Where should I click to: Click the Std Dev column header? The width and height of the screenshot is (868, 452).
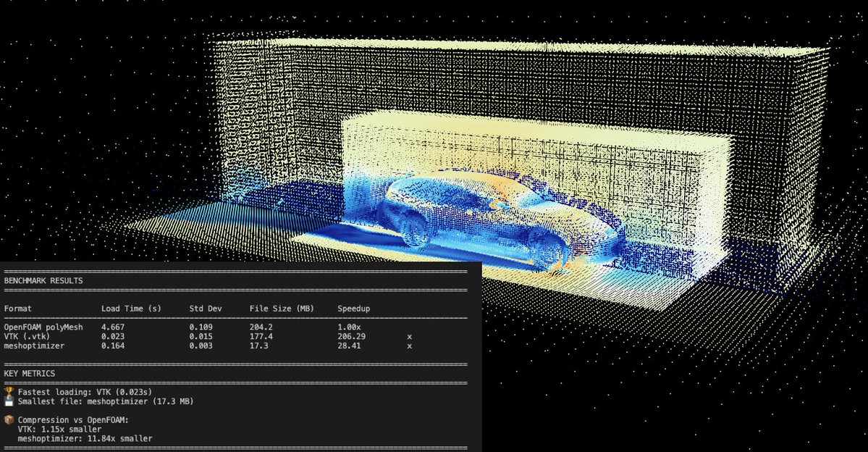point(206,309)
